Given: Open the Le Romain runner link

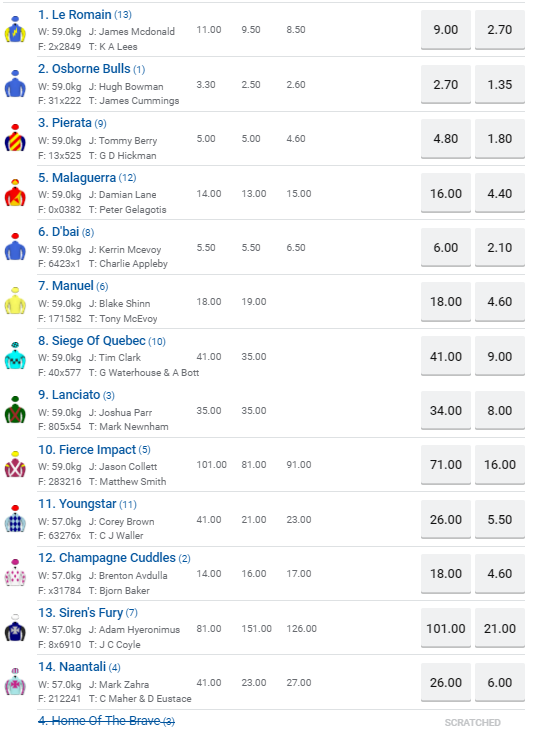Looking at the screenshot, I should click(75, 15).
